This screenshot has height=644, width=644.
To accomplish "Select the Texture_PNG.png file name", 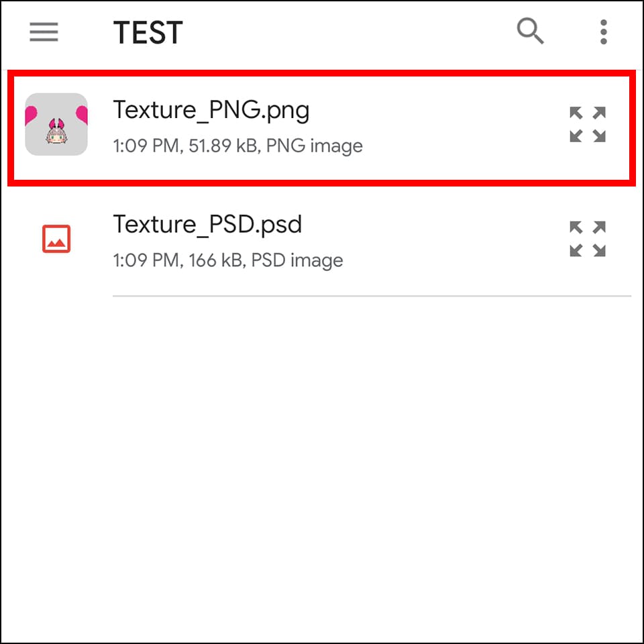I will pos(211,110).
